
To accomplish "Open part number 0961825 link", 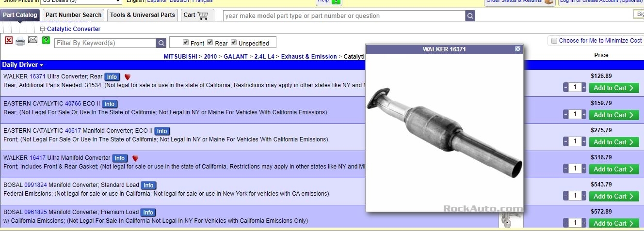I will pos(35,212).
